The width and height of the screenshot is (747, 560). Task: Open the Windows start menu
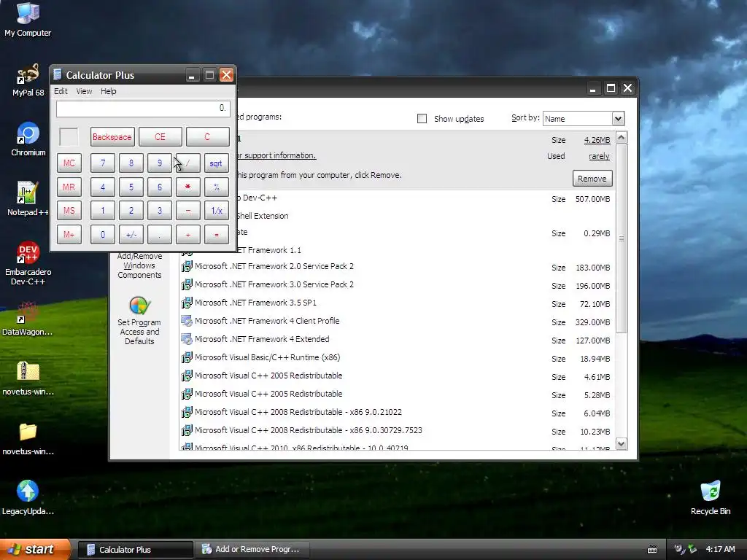click(35, 550)
